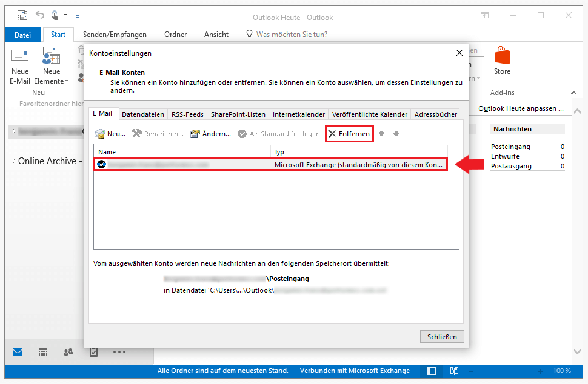The width and height of the screenshot is (588, 384).
Task: Adjust the zoom slider in status bar
Action: pyautogui.click(x=506, y=371)
